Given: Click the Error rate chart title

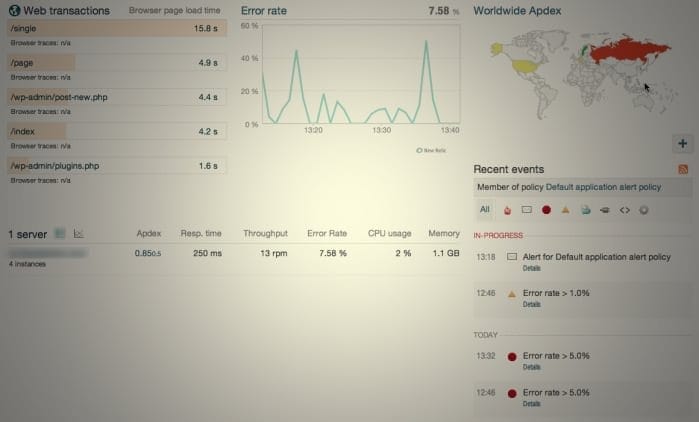Looking at the screenshot, I should click(x=264, y=11).
